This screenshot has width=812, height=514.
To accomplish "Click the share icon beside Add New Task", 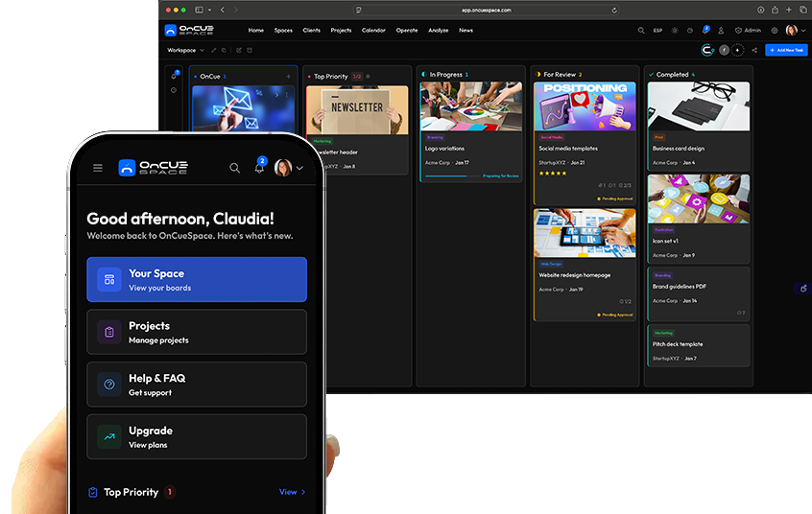I will click(754, 50).
